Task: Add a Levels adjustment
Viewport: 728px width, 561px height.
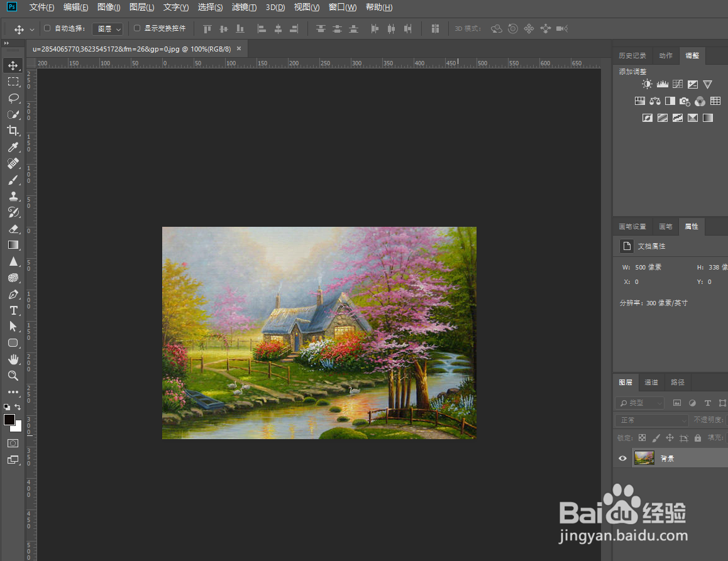Action: coord(663,84)
